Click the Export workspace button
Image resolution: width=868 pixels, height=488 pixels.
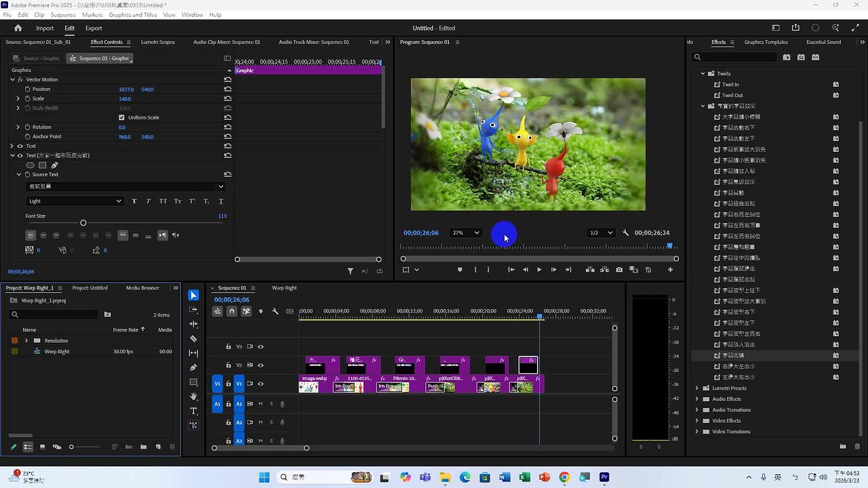(x=94, y=28)
